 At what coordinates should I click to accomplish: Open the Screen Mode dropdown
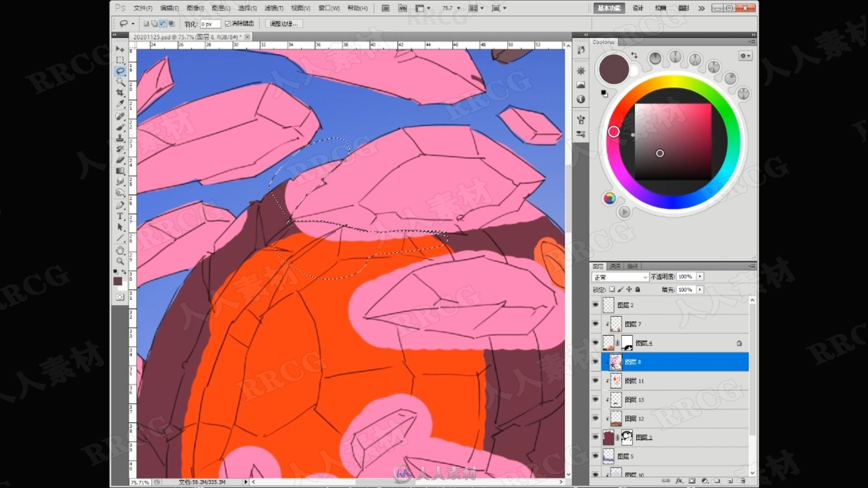tap(499, 8)
